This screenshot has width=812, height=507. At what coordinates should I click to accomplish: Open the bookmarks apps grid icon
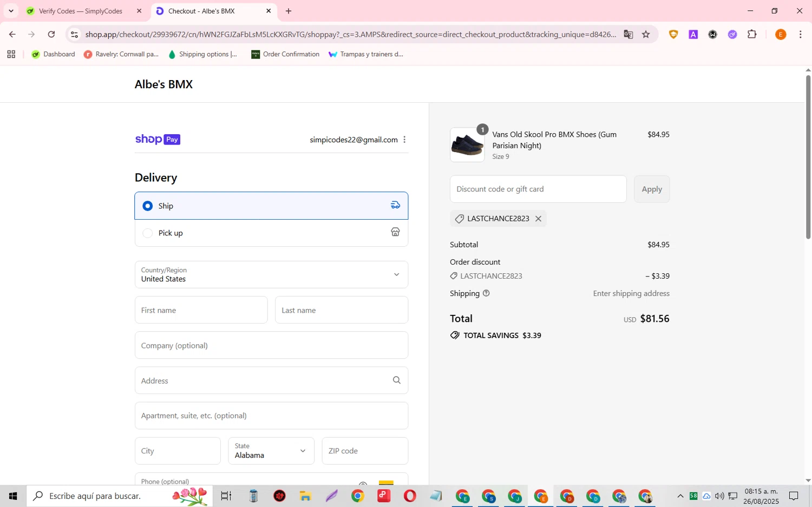click(x=11, y=54)
